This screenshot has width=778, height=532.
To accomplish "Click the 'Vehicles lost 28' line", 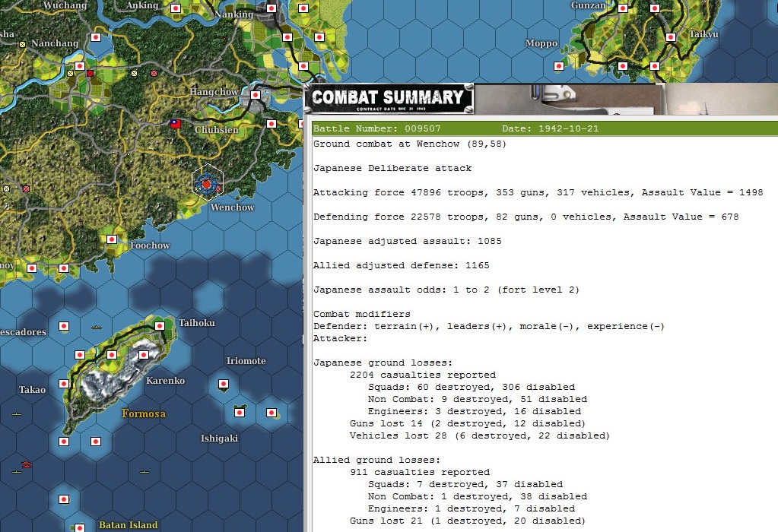I will (x=480, y=435).
